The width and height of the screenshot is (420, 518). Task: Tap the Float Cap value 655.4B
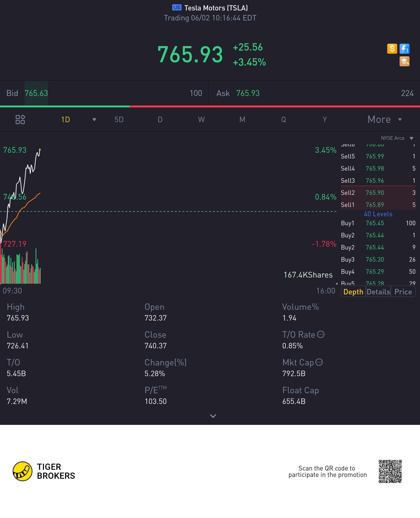pos(294,401)
